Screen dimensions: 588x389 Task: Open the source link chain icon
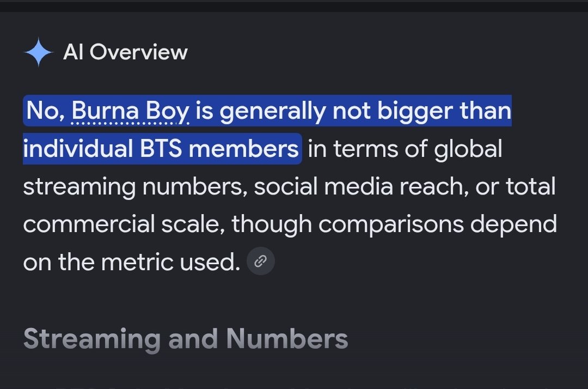click(x=261, y=261)
